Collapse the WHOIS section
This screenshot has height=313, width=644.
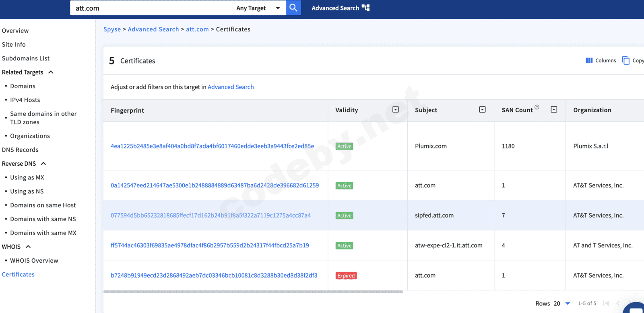(28, 247)
